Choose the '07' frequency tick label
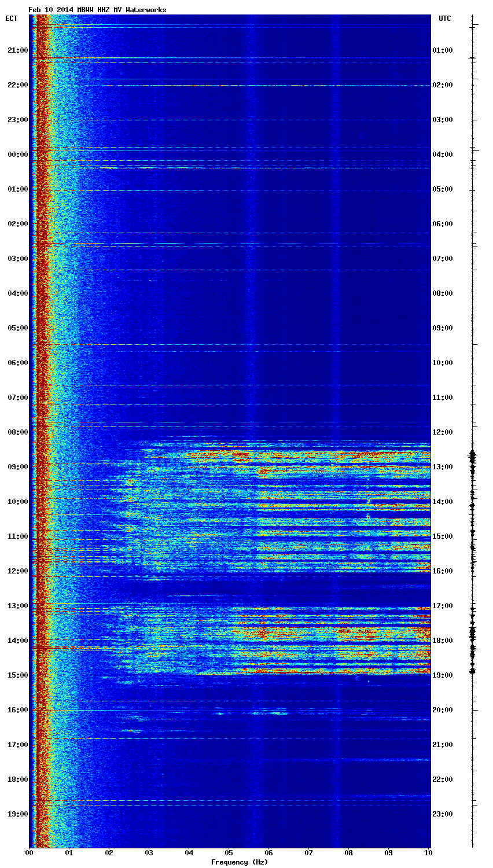Image resolution: width=493 pixels, height=868 pixels. pyautogui.click(x=308, y=853)
